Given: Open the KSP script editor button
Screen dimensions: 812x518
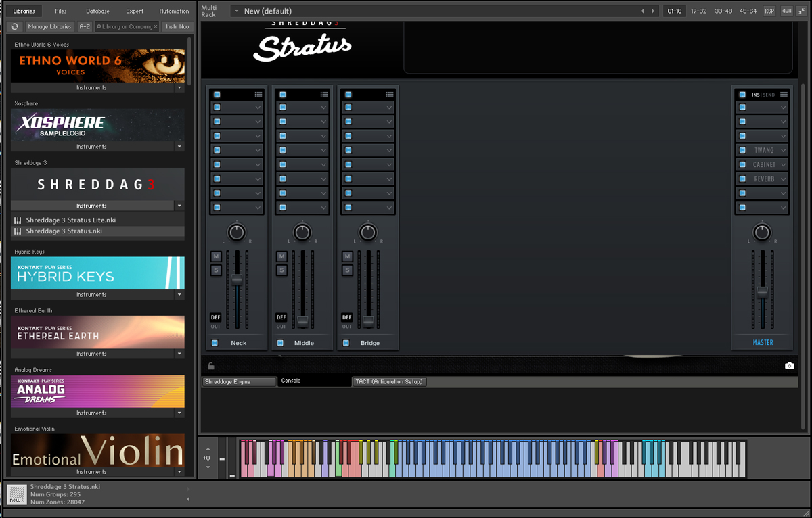Looking at the screenshot, I should [769, 11].
